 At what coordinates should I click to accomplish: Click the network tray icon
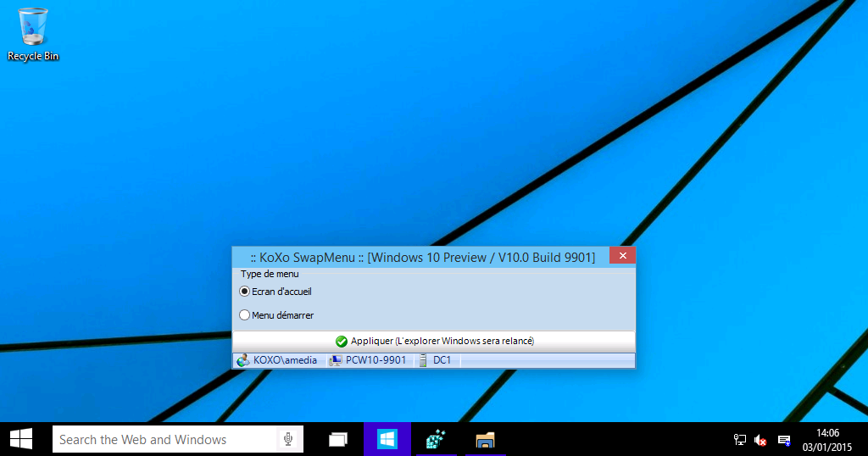pos(739,440)
